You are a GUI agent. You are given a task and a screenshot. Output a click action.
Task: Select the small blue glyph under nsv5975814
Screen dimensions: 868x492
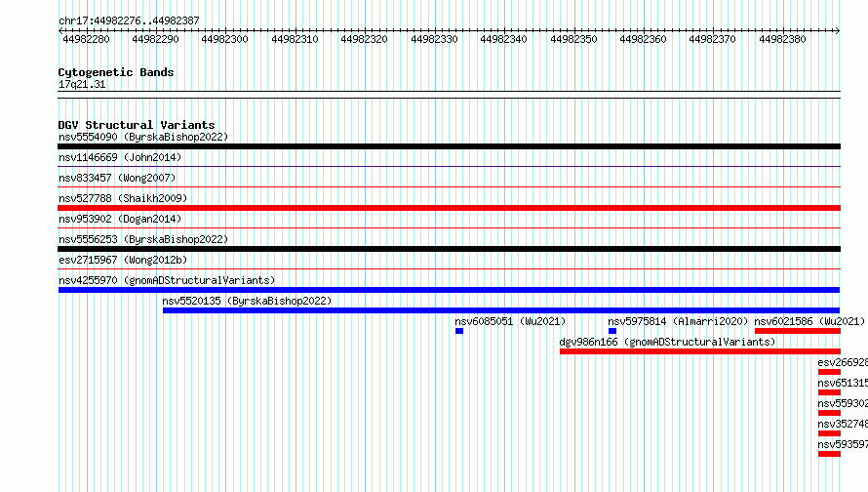[x=612, y=331]
